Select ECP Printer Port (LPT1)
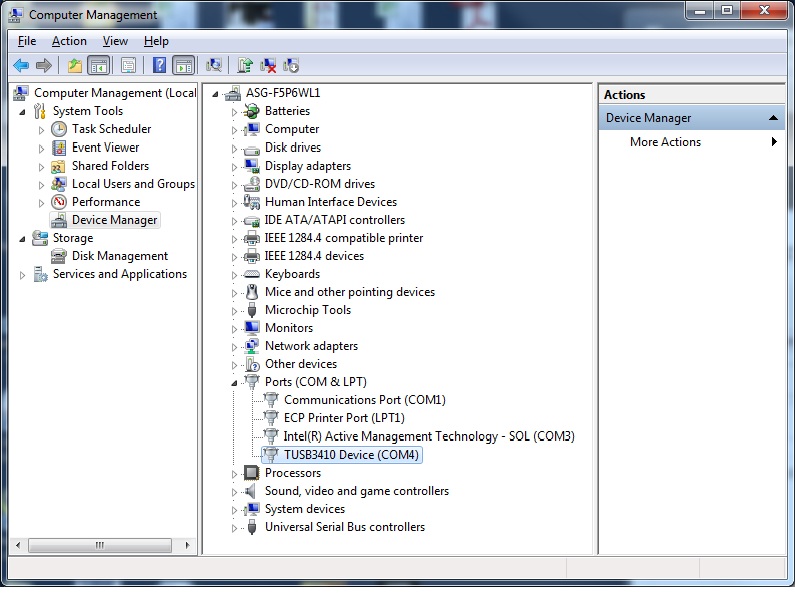The height and width of the screenshot is (614, 795). (344, 418)
